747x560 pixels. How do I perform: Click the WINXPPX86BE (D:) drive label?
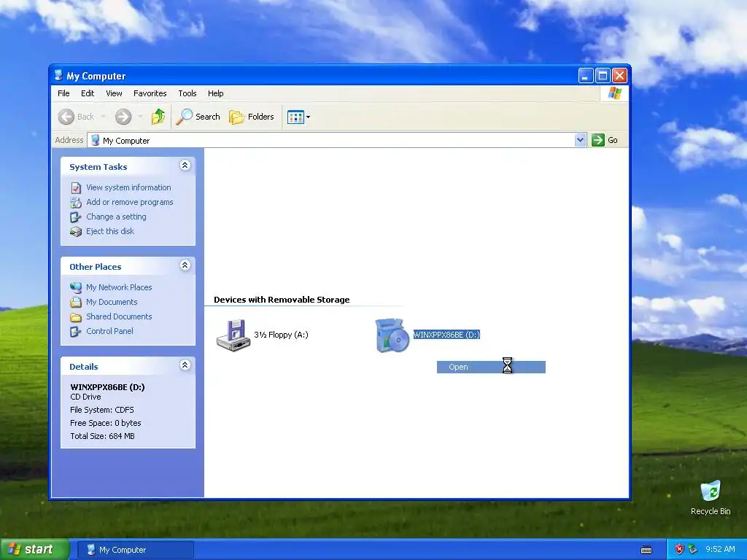[446, 335]
